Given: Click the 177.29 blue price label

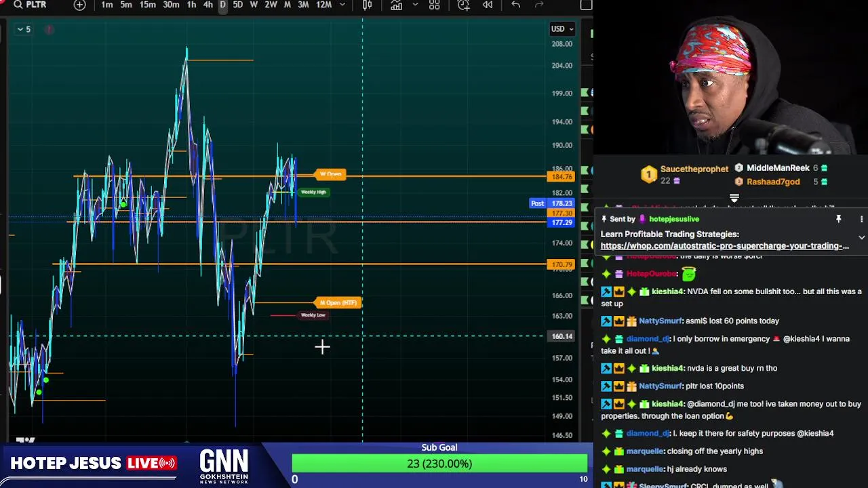Looking at the screenshot, I should click(561, 222).
